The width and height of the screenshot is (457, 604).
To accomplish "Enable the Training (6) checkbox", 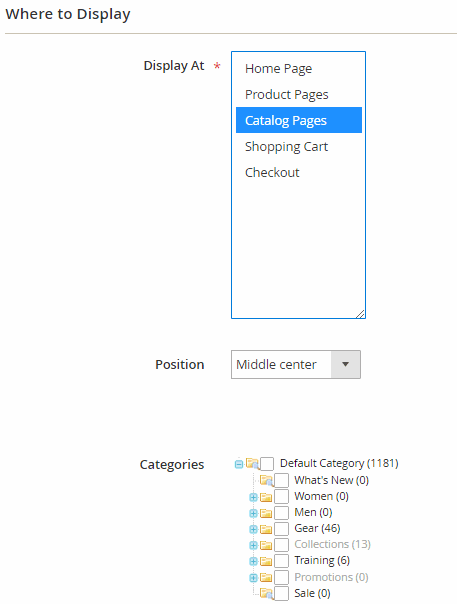I will [281, 560].
